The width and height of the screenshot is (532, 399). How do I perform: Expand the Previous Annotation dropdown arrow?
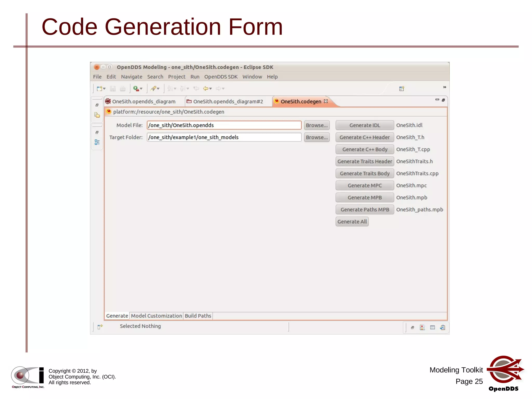pyautogui.click(x=188, y=89)
